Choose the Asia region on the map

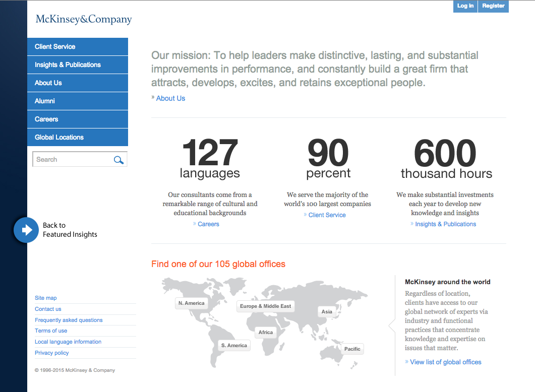(x=327, y=311)
